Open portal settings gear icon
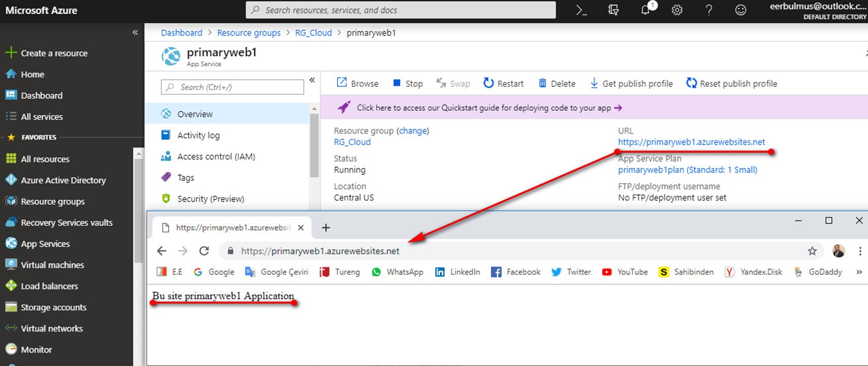The image size is (868, 366). click(677, 10)
